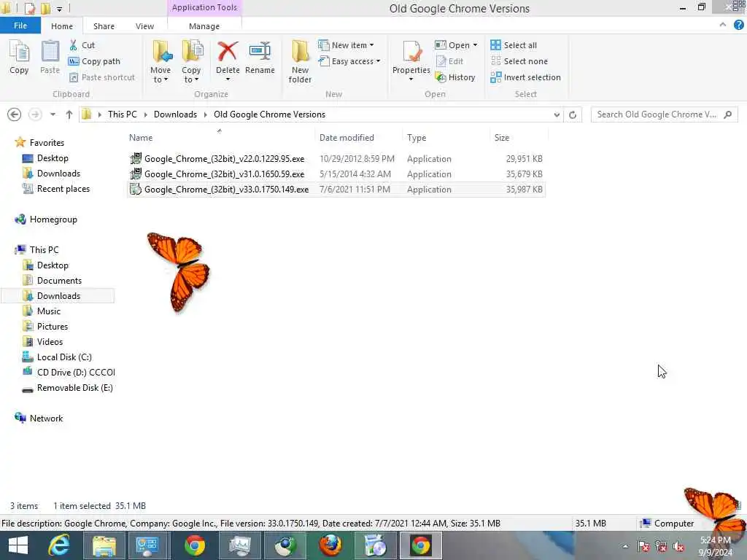Click the Windows Start button

(18, 545)
